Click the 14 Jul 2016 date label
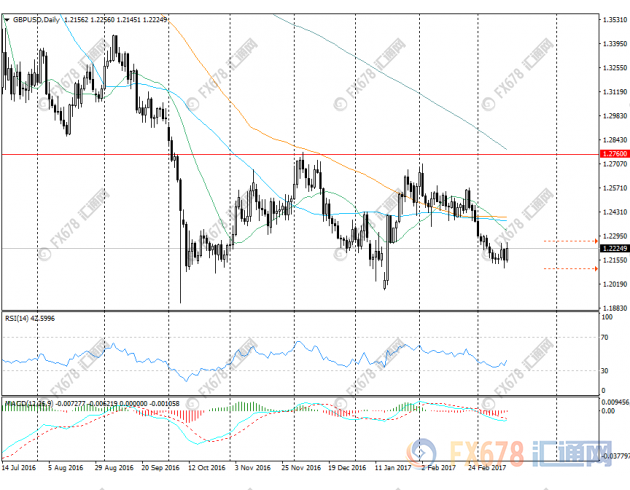 [22, 465]
